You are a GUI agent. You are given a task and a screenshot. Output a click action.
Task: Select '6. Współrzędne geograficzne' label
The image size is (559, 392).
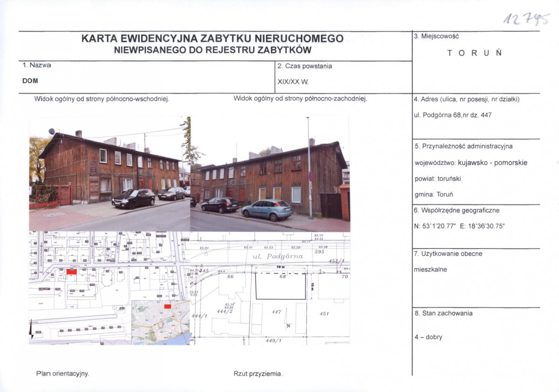(x=457, y=210)
